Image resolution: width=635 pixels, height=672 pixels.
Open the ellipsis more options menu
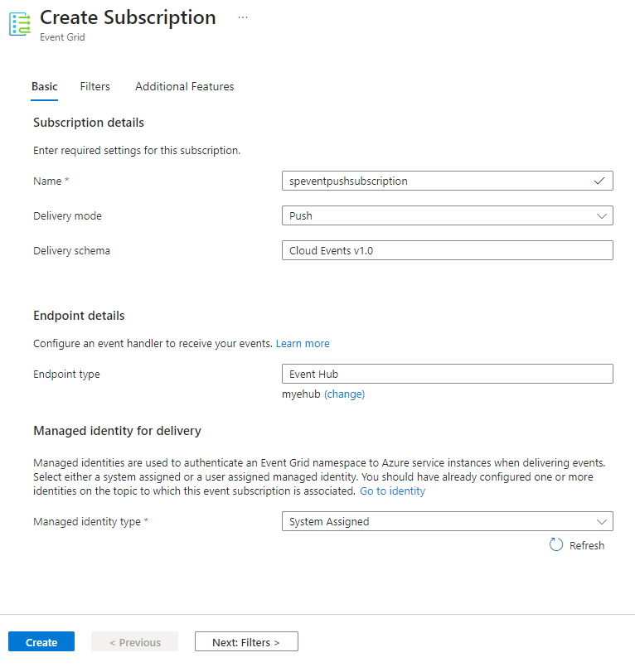coord(242,17)
